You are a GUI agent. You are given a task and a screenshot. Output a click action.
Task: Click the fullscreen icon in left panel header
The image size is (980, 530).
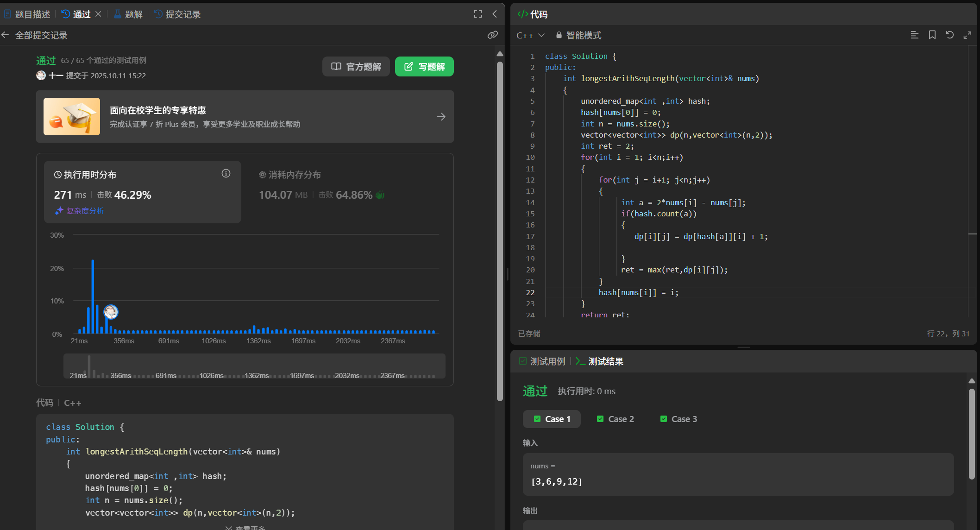coord(478,14)
